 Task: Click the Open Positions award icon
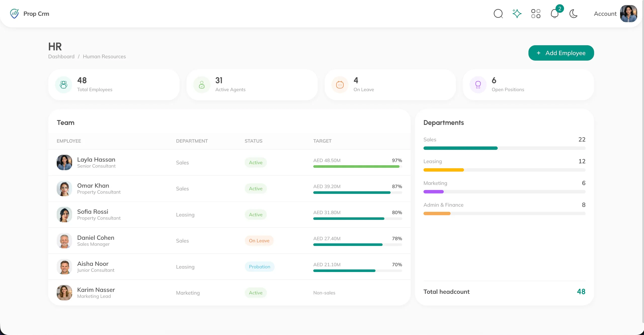tap(478, 85)
